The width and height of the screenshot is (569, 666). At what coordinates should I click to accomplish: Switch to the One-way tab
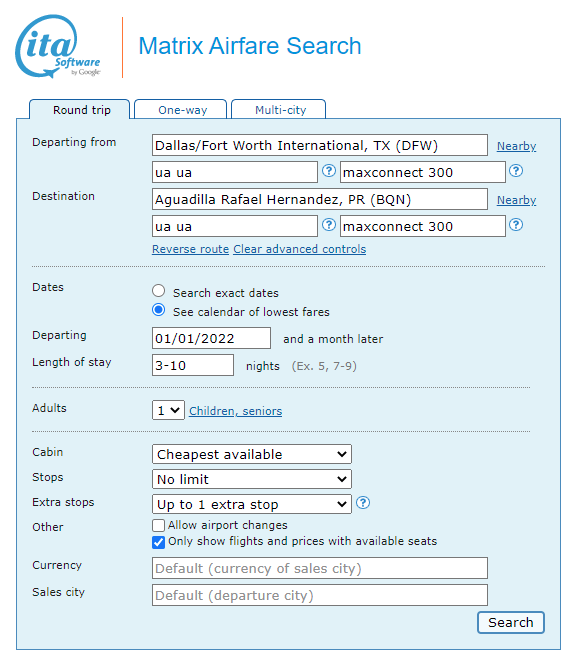(x=181, y=110)
